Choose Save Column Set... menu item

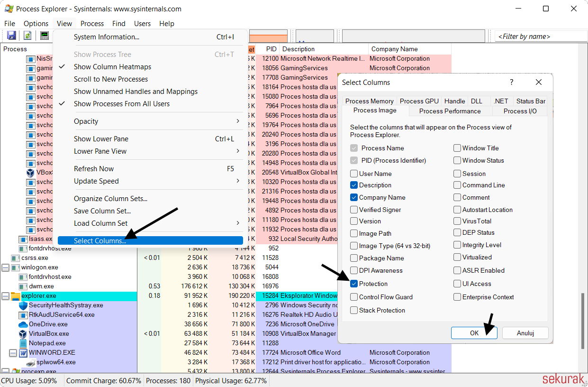pos(150,211)
